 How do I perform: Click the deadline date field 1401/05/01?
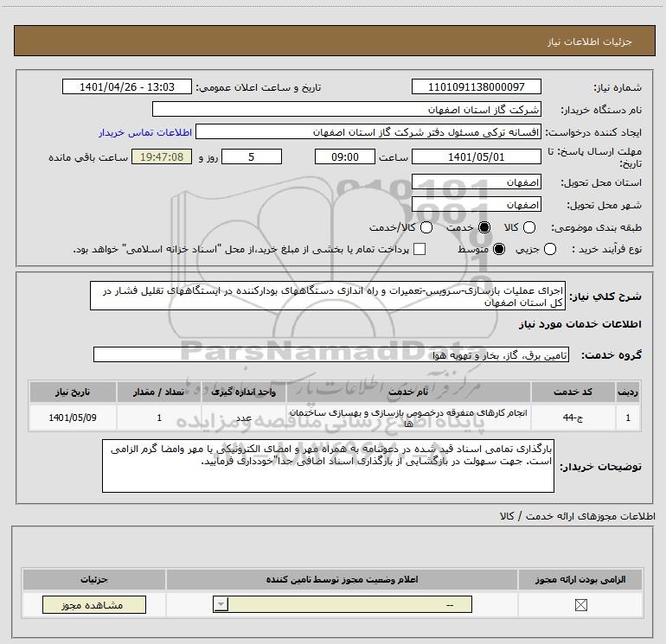point(476,157)
